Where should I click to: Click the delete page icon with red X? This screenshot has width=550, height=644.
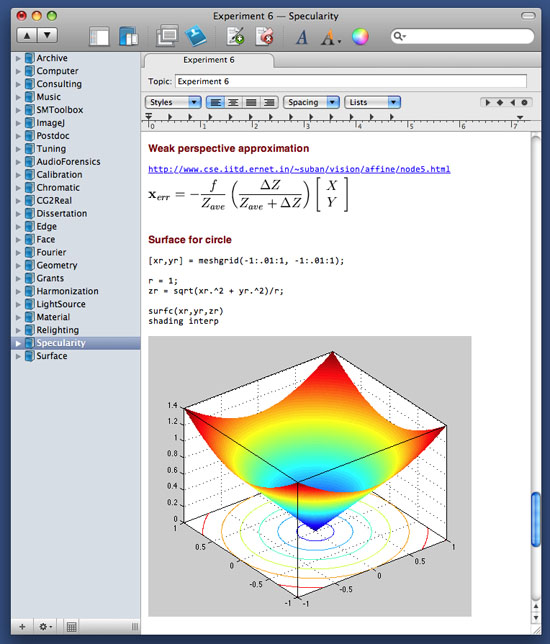tap(264, 37)
